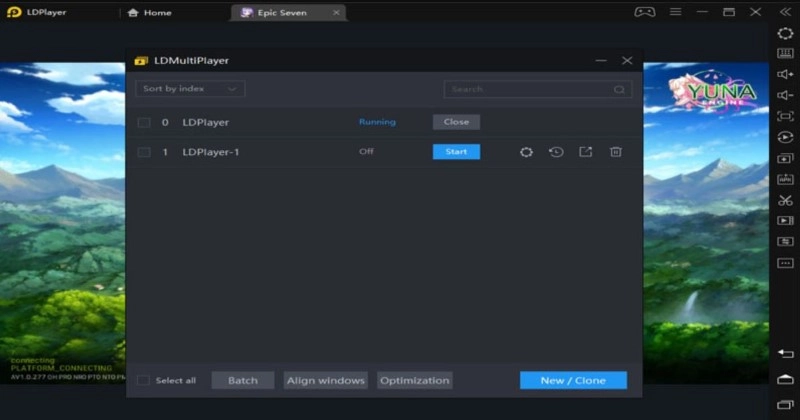Click the instance Search input field
The height and width of the screenshot is (420, 800).
[530, 89]
